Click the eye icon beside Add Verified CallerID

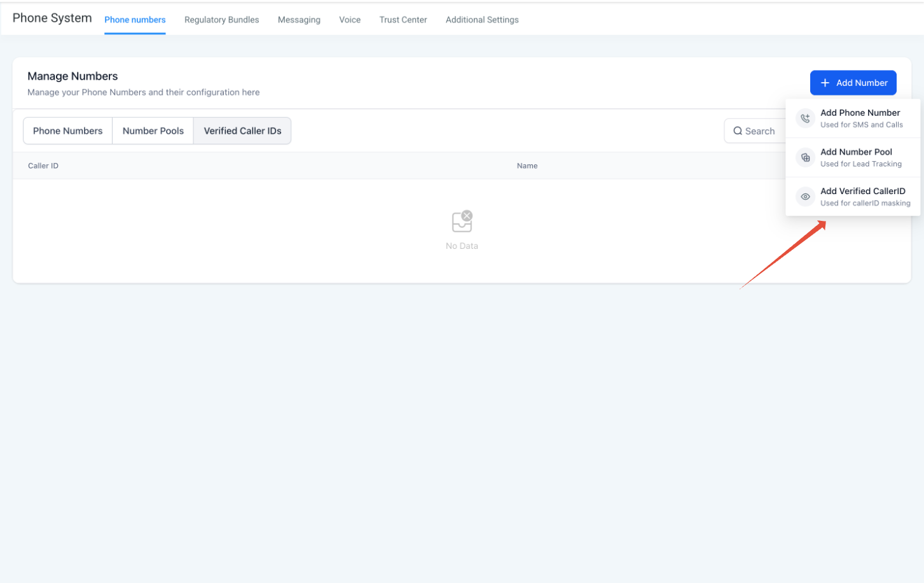pos(805,197)
